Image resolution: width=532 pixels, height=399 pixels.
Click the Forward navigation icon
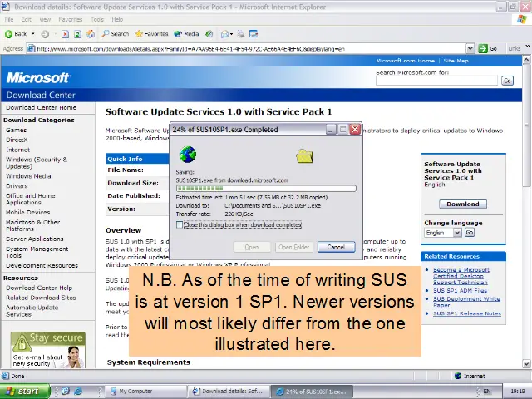point(45,34)
